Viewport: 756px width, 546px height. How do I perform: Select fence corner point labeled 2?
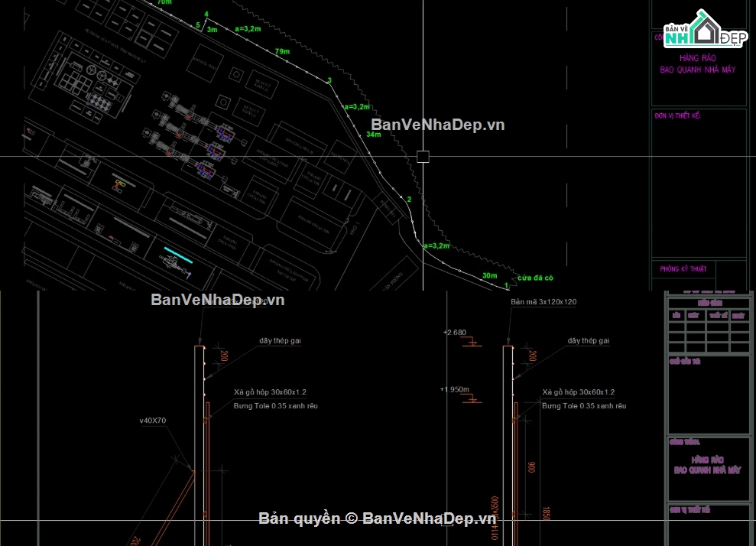click(409, 200)
